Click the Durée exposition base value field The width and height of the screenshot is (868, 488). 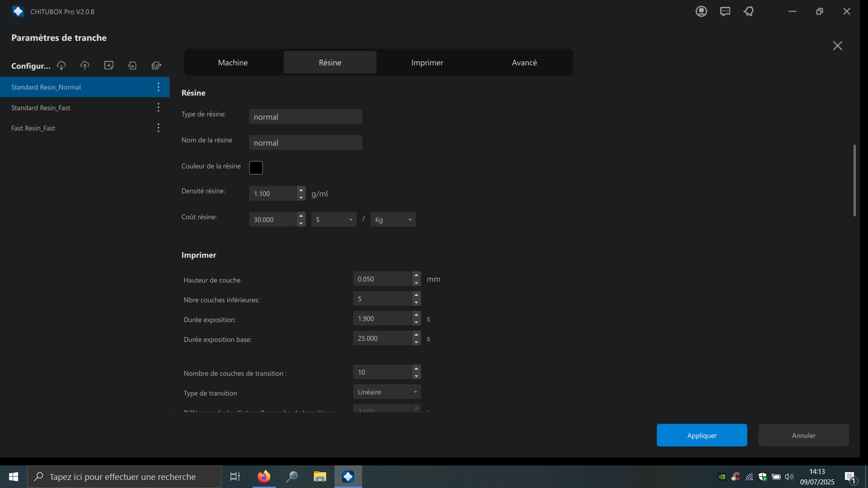pos(382,338)
